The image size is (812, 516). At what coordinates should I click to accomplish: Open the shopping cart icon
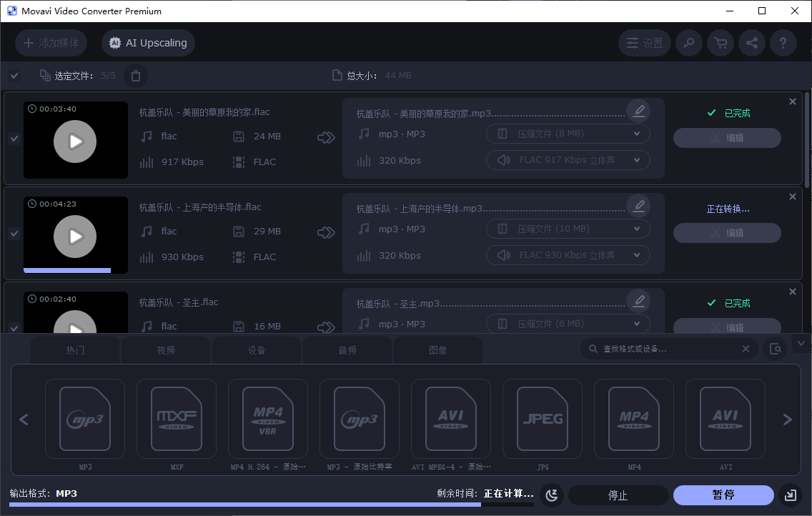[x=720, y=43]
